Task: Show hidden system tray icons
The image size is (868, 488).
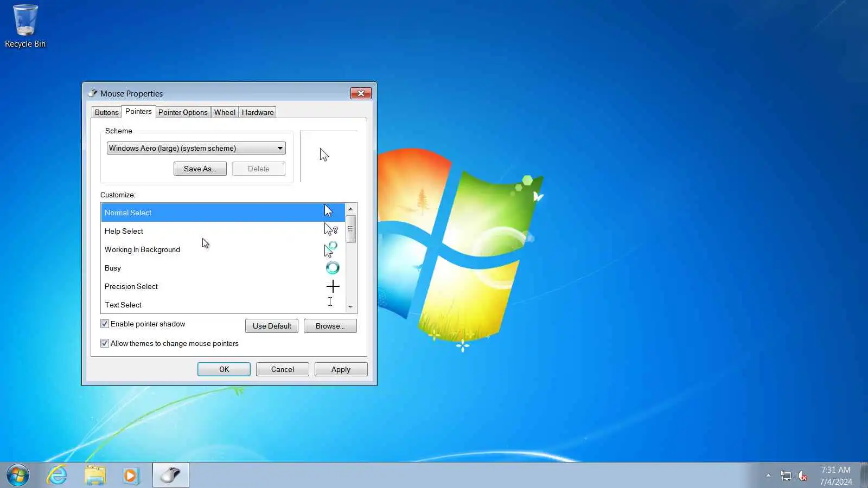Action: coord(768,476)
